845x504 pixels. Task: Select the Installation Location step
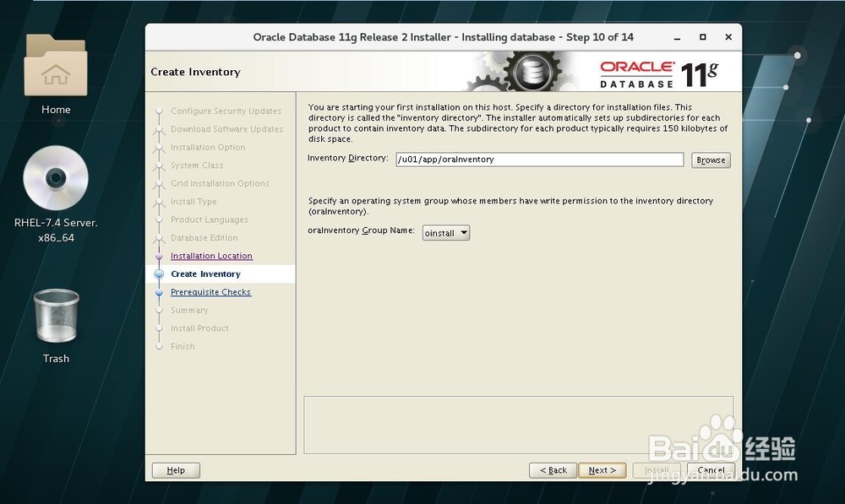(x=211, y=256)
